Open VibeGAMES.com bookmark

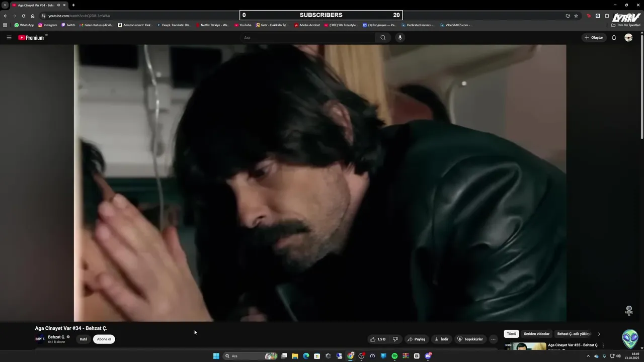pos(456,25)
